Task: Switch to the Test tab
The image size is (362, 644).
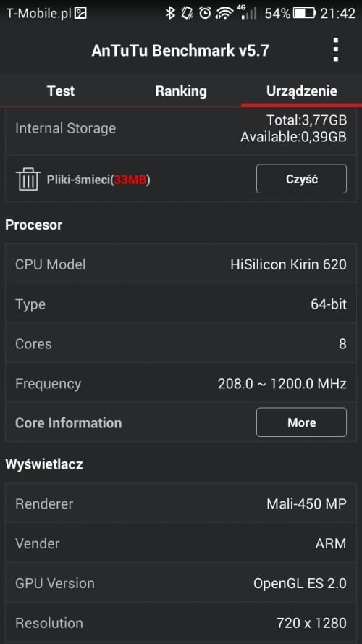Action: (61, 91)
